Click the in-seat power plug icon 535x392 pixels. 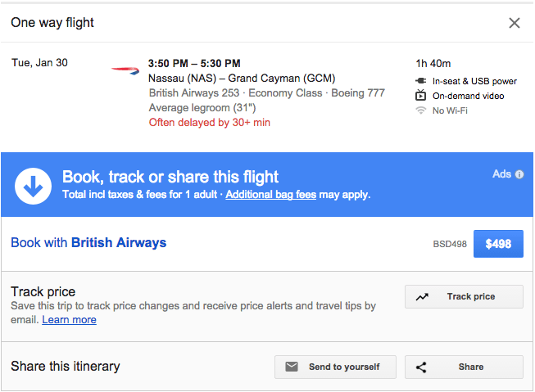pos(420,81)
